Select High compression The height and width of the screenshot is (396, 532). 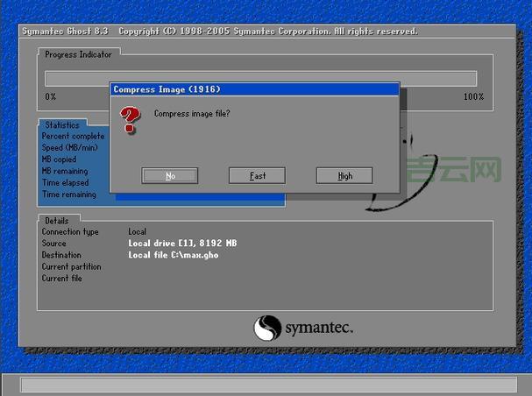pos(344,176)
